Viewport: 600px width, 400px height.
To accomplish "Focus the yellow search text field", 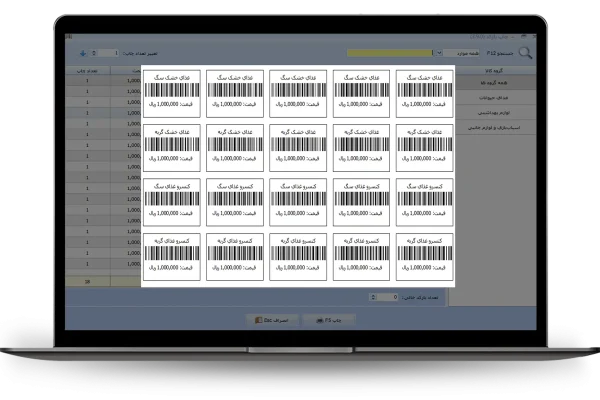I will (390, 53).
